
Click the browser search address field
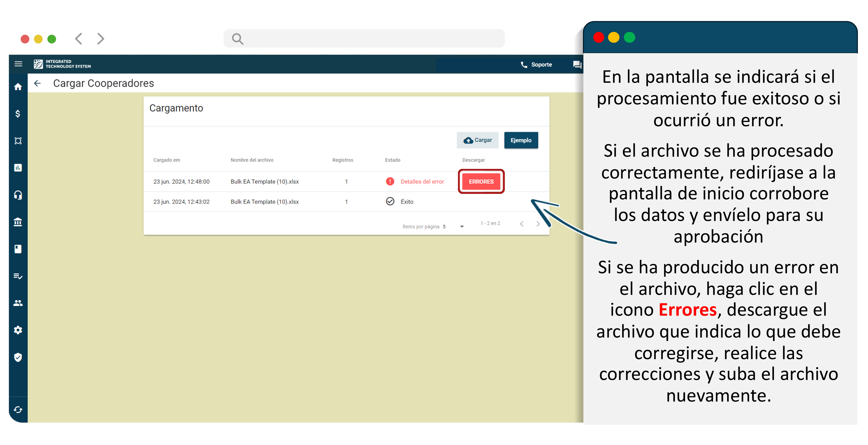[x=364, y=39]
